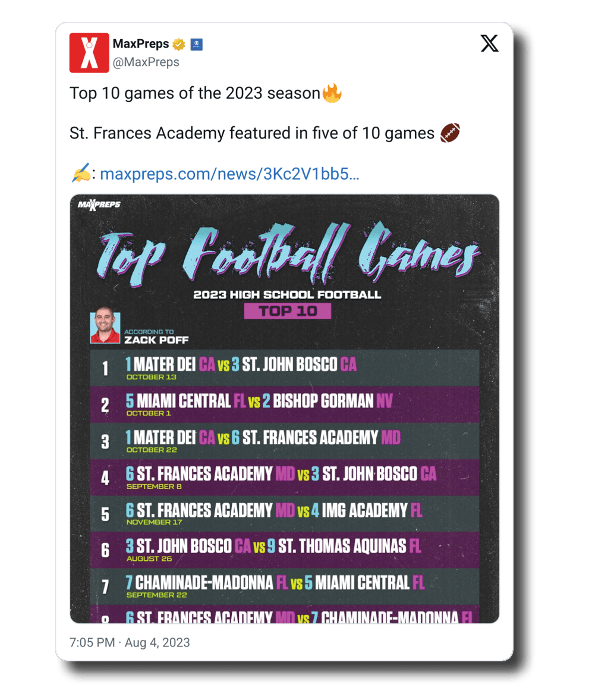Screen dimensions: 592x700
Task: Click the X logo on the tweet
Action: coord(490,43)
